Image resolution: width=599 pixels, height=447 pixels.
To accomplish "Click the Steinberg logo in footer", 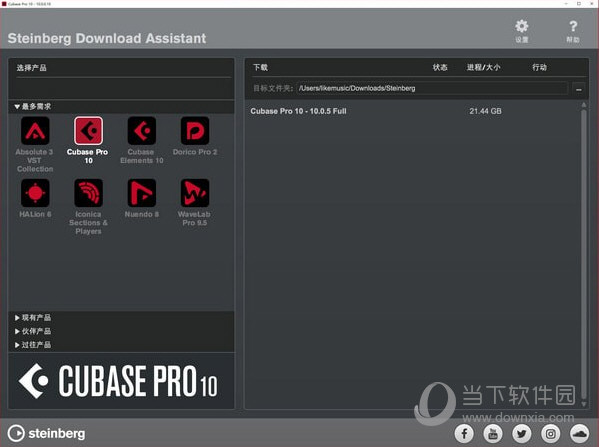I will (x=47, y=433).
